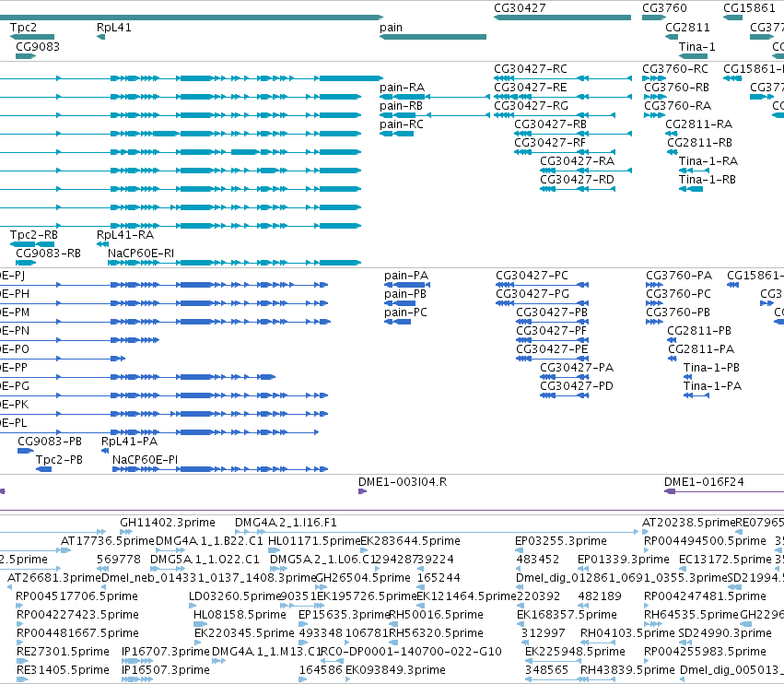Click protein label pain-PB

coord(405,294)
